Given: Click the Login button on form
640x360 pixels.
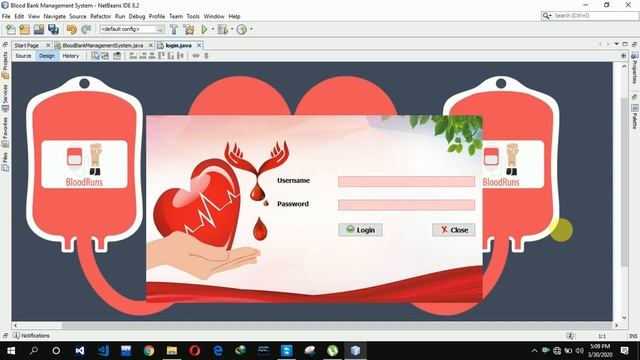Looking at the screenshot, I should point(360,230).
